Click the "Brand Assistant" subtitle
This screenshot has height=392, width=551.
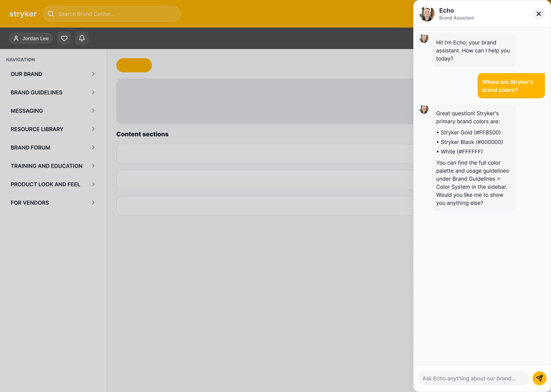click(x=456, y=18)
